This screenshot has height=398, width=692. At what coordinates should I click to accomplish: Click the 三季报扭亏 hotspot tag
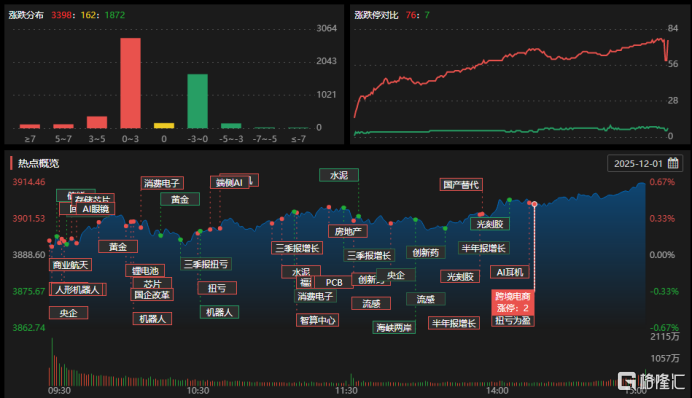(x=206, y=264)
